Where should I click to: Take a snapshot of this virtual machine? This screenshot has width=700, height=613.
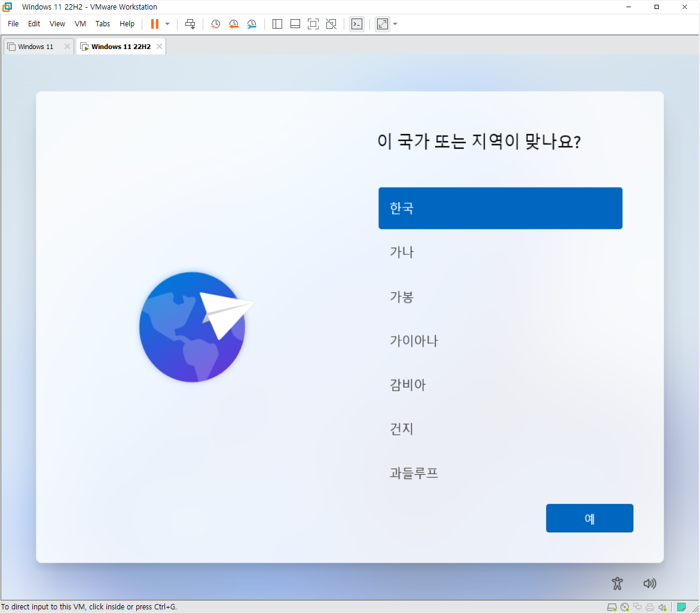(x=216, y=24)
